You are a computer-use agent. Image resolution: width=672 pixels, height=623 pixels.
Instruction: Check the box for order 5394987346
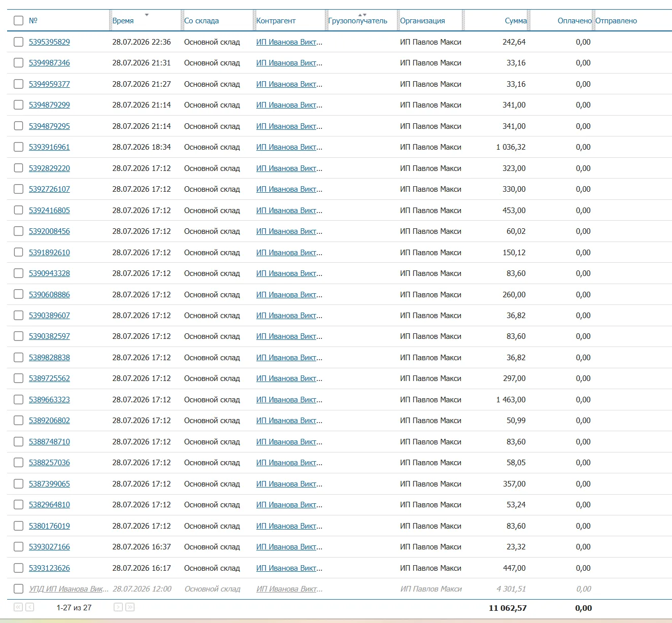[18, 63]
